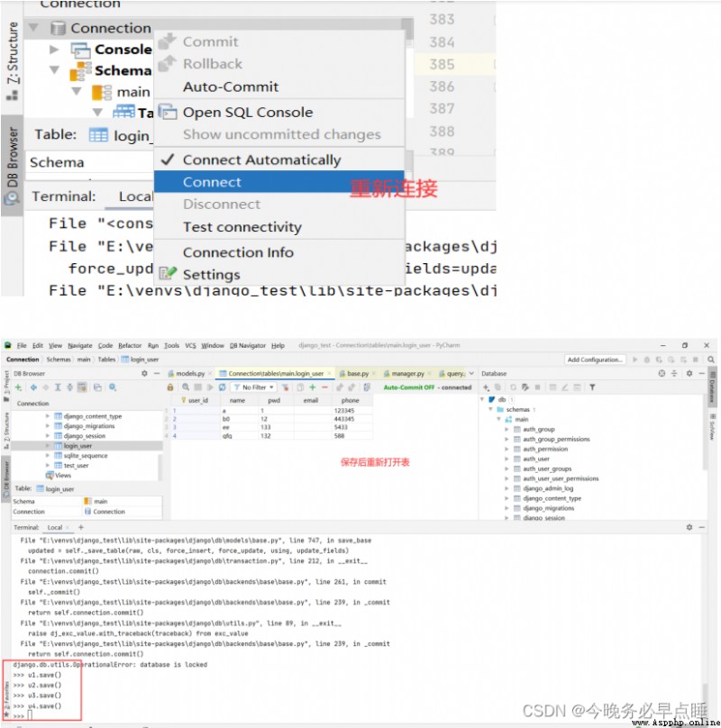This screenshot has height=728, width=721.
Task: Click the search-data magnifier in editor toolbar
Action: tap(186, 387)
